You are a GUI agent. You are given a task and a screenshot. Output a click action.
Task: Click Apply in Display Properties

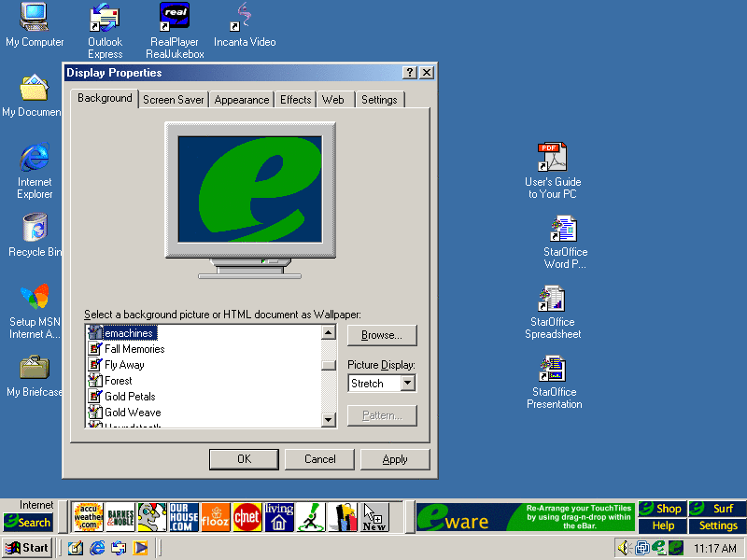click(x=395, y=459)
